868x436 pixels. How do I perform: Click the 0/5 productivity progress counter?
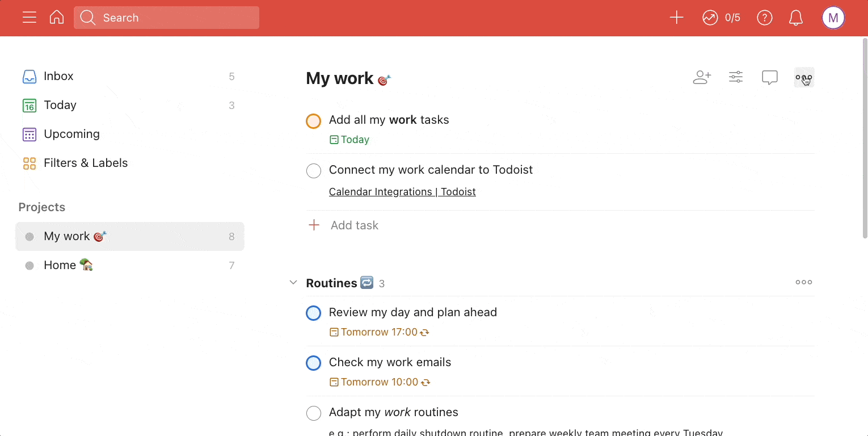click(x=720, y=18)
